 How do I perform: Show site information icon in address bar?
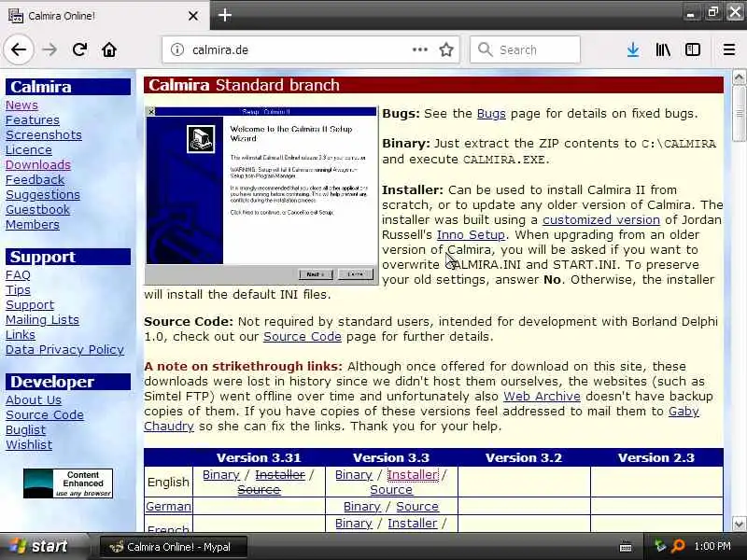pyautogui.click(x=177, y=49)
